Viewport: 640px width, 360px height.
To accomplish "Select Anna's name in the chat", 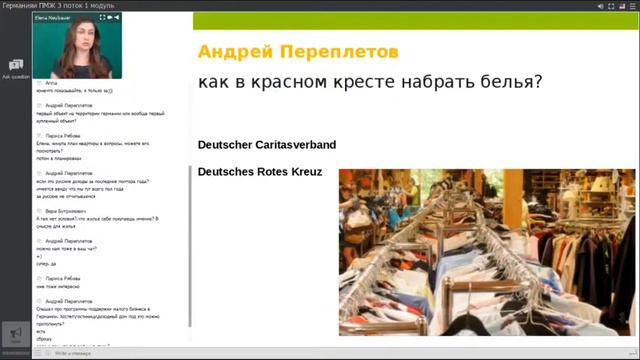I will pos(51,83).
